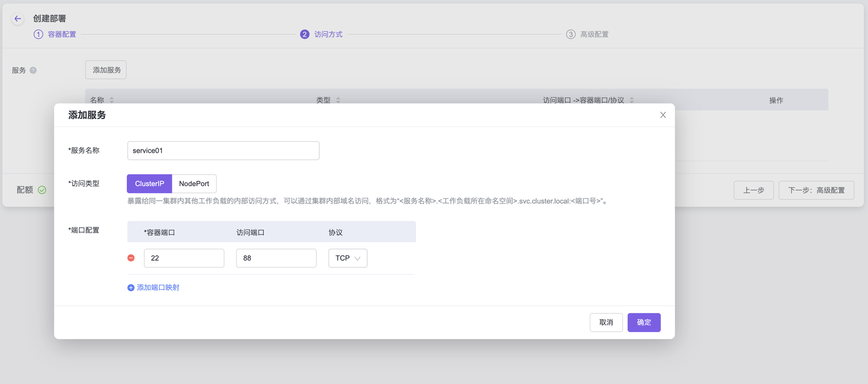Close the 添加服务 dialog with X

pos(663,115)
